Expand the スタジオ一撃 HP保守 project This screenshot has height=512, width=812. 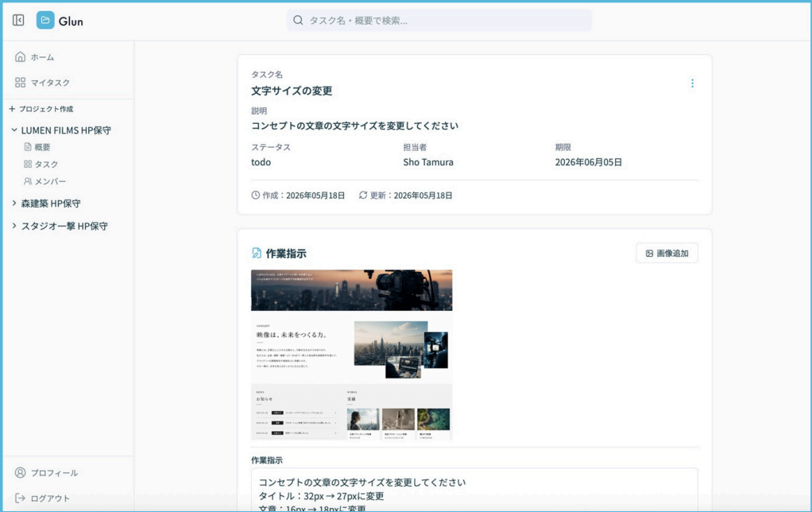[x=14, y=226]
